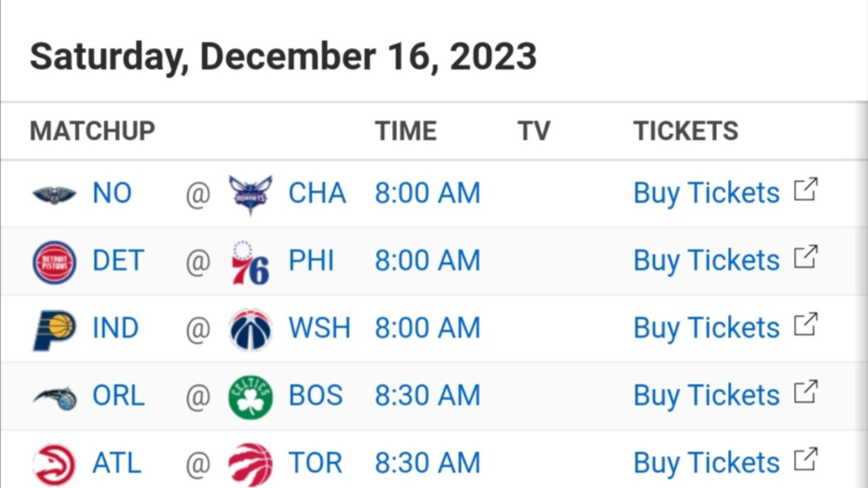Select the BOS team link
Viewport: 868px width, 488px height.
(316, 395)
